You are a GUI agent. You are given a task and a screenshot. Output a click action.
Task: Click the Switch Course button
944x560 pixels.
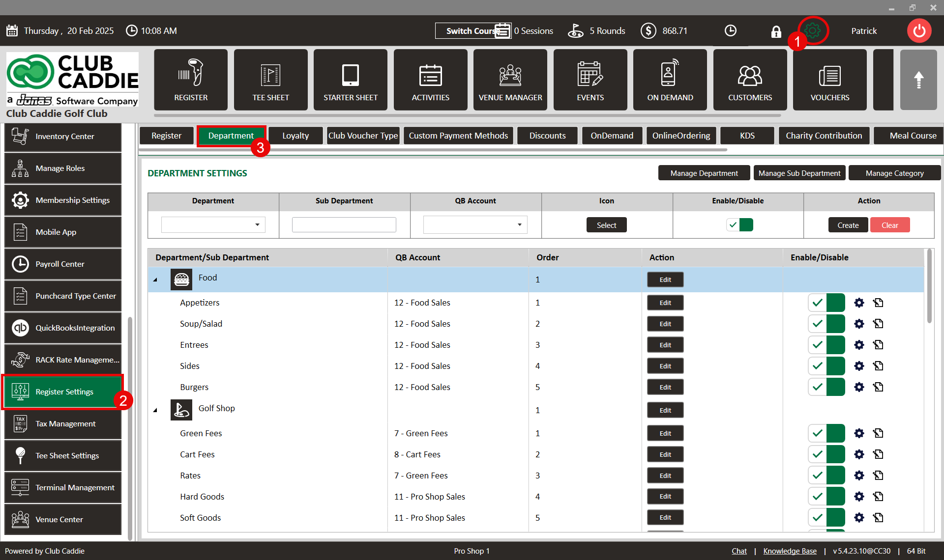coord(472,30)
